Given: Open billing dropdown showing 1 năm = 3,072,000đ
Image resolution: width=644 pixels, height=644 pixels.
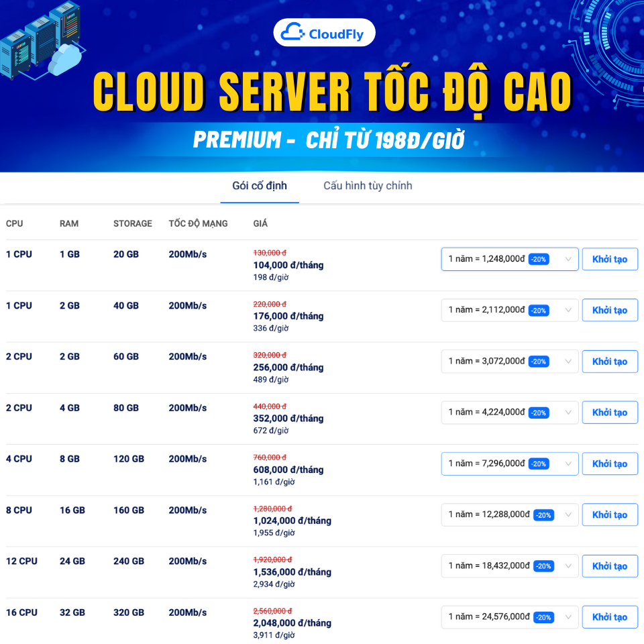Looking at the screenshot, I should (x=510, y=362).
